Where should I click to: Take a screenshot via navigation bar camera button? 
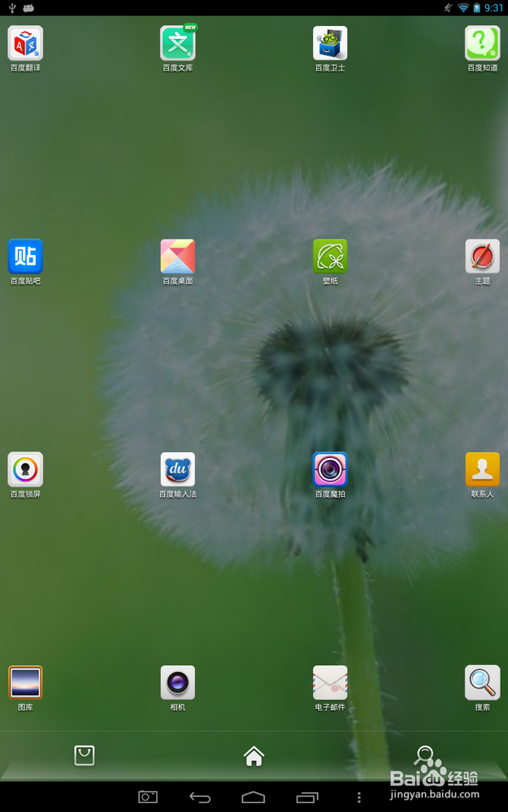click(x=148, y=797)
